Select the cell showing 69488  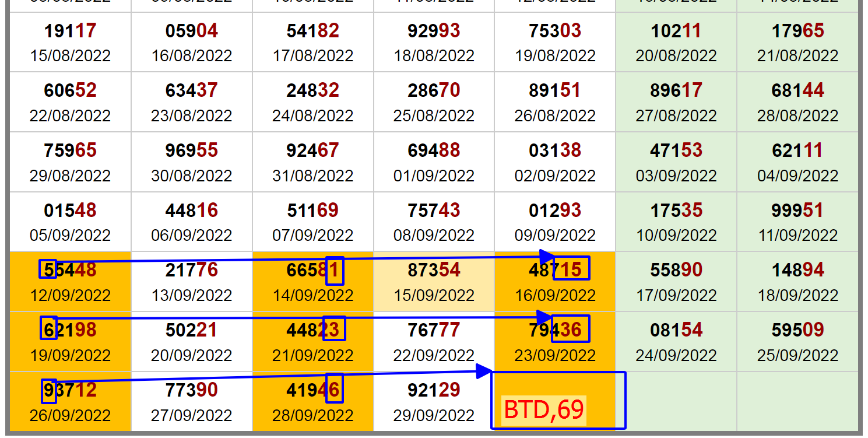(434, 150)
